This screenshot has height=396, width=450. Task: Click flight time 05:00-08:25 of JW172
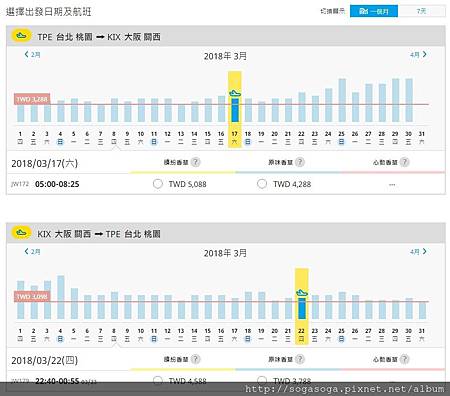(x=57, y=184)
